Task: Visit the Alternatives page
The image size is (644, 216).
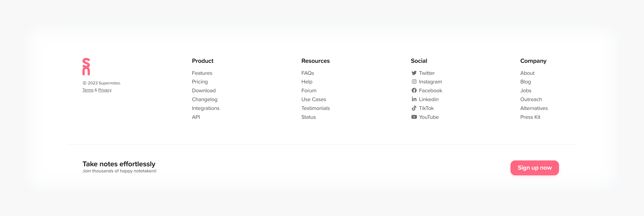Action: click(x=534, y=108)
